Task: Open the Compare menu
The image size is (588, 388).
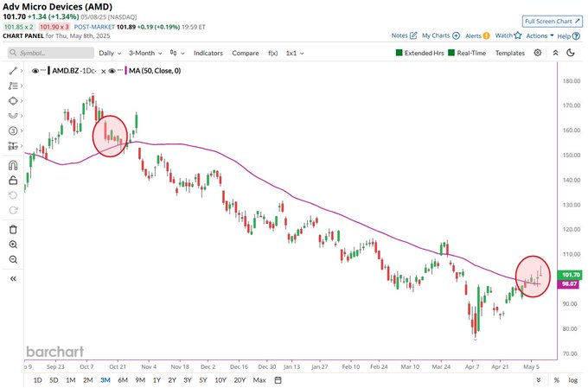Action: (246, 53)
